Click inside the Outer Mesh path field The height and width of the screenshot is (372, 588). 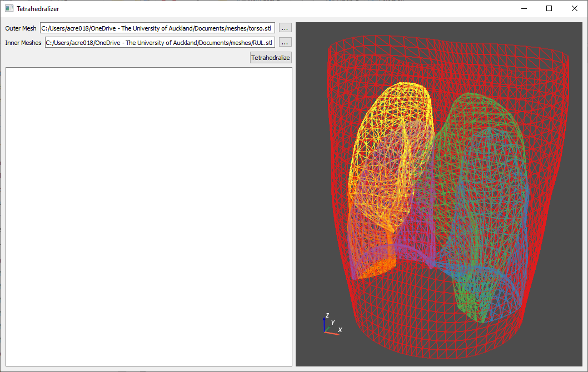tap(158, 28)
